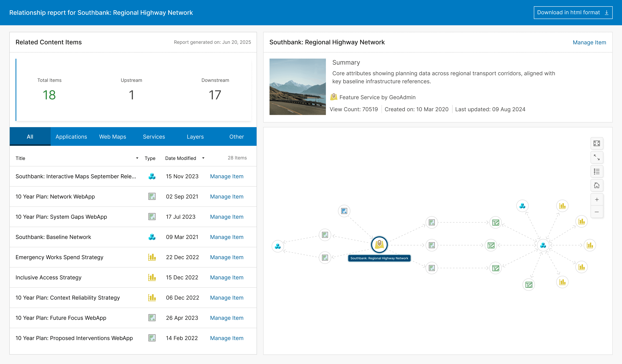Switch to the Web Maps tab
Viewport: 622px width, 364px height.
[x=113, y=136]
